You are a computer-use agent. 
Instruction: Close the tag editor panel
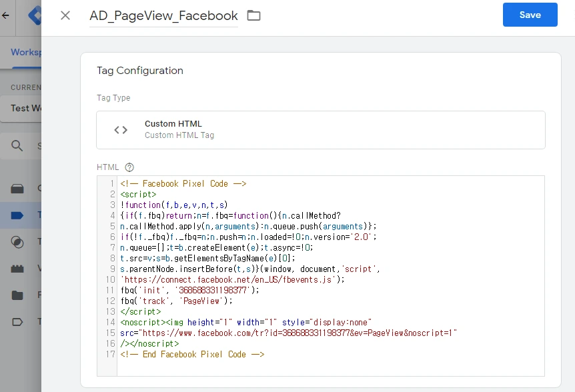(65, 15)
